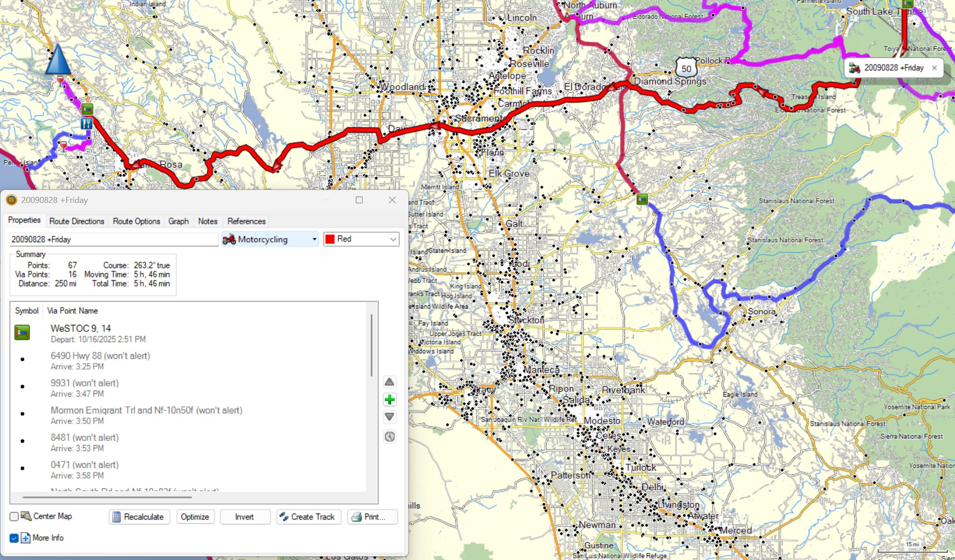This screenshot has height=560, width=955.
Task: Click the WeSTOC lodging symbol in list
Action: coord(22,333)
